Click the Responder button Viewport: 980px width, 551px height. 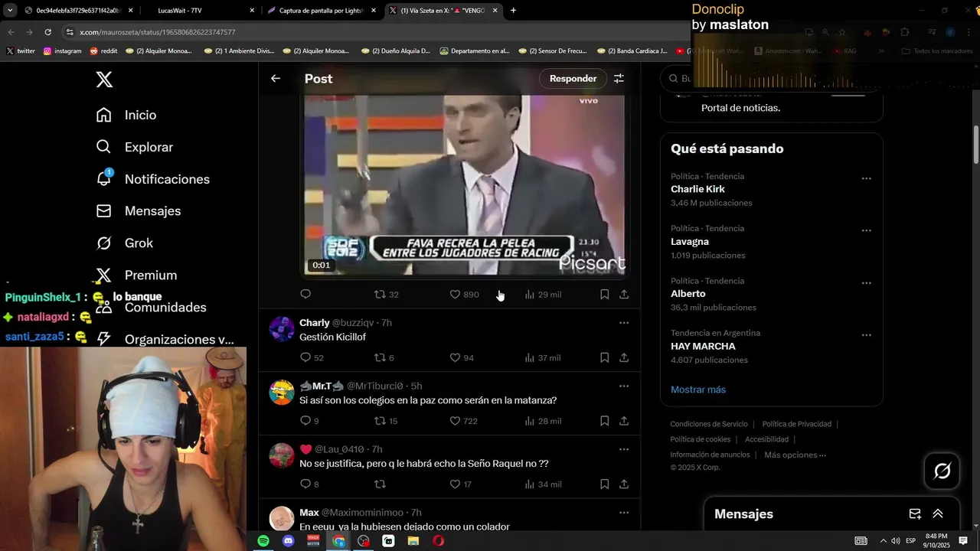coord(573,78)
